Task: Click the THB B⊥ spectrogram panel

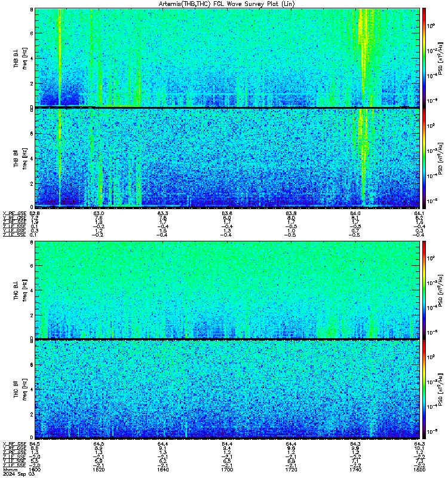Action: [x=227, y=57]
